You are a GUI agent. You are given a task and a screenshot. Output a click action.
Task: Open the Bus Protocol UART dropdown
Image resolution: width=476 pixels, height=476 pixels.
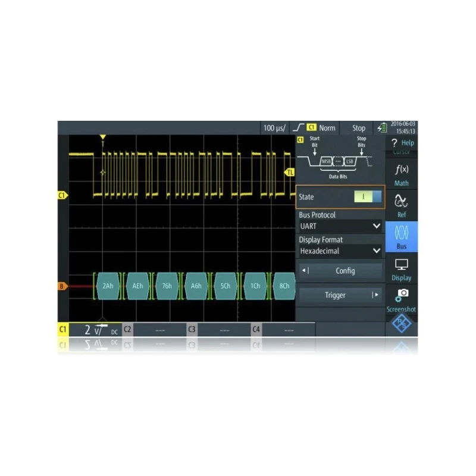pos(340,226)
